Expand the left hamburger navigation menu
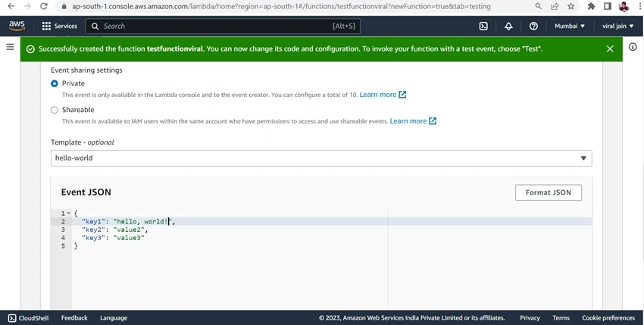Viewport: 644px width, 325px height. (11, 47)
